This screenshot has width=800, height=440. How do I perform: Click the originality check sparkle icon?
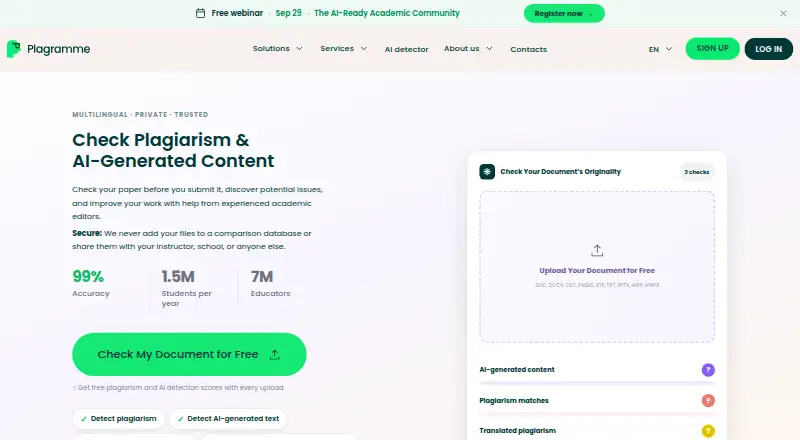[x=487, y=172]
